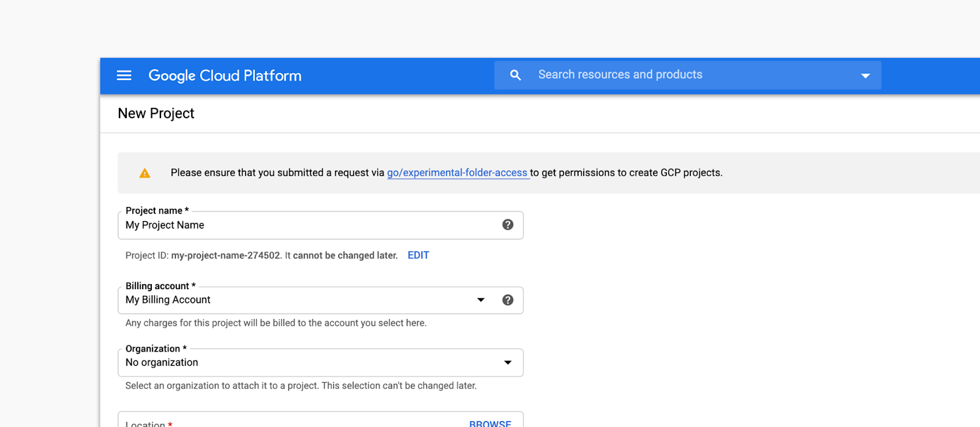Select the My Billing Account value

point(168,300)
